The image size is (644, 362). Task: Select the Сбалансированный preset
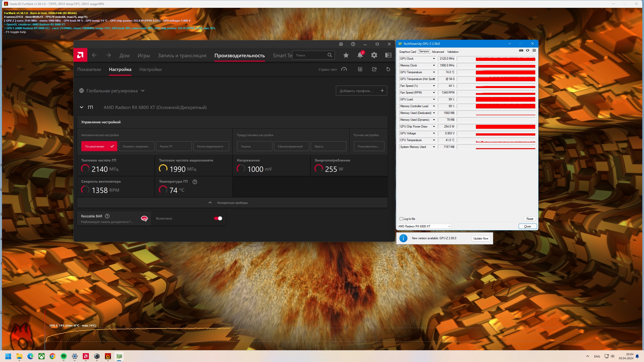291,146
